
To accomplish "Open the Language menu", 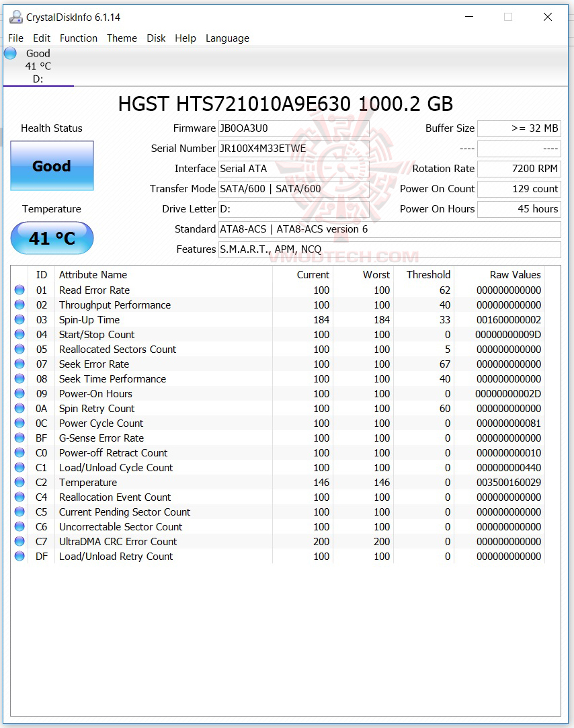I will pyautogui.click(x=227, y=38).
